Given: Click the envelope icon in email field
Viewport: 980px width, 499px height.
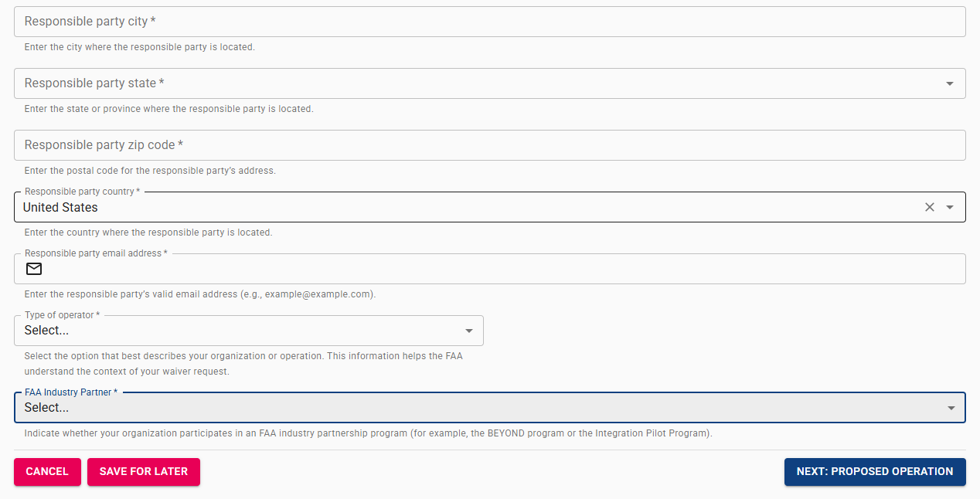Looking at the screenshot, I should tap(34, 269).
